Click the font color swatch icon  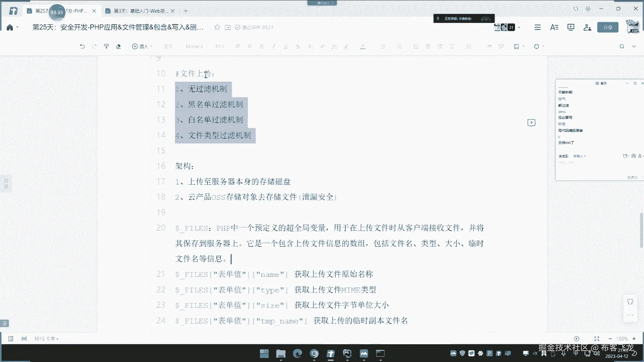363,46
